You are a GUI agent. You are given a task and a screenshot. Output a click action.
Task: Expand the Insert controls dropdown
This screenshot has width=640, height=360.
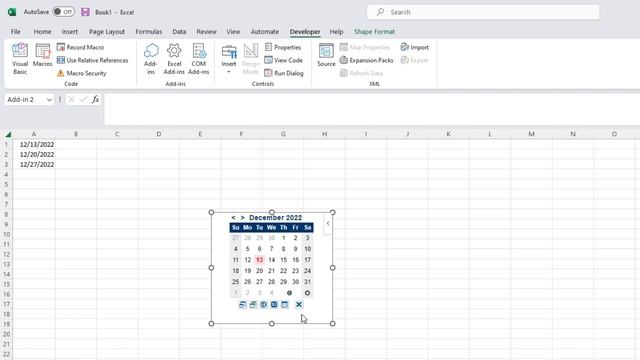(x=229, y=59)
